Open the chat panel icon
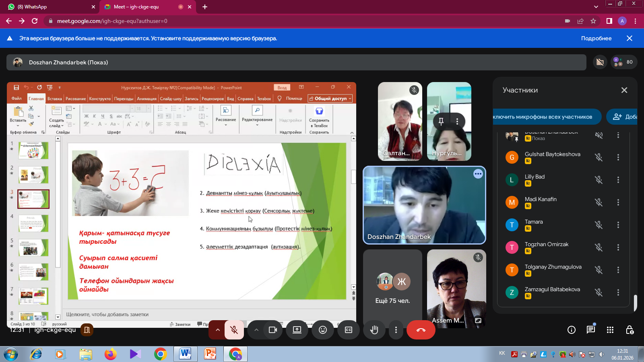 (x=590, y=330)
